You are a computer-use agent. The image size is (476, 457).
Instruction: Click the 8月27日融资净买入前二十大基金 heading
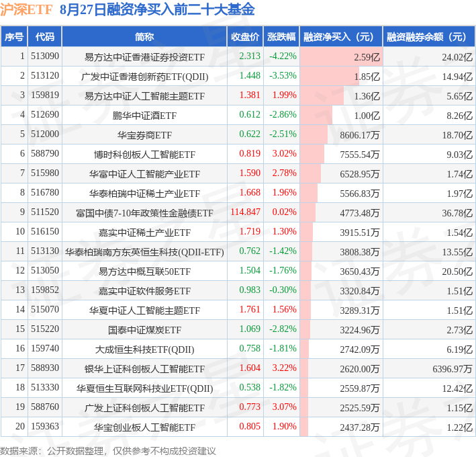pyautogui.click(x=157, y=9)
